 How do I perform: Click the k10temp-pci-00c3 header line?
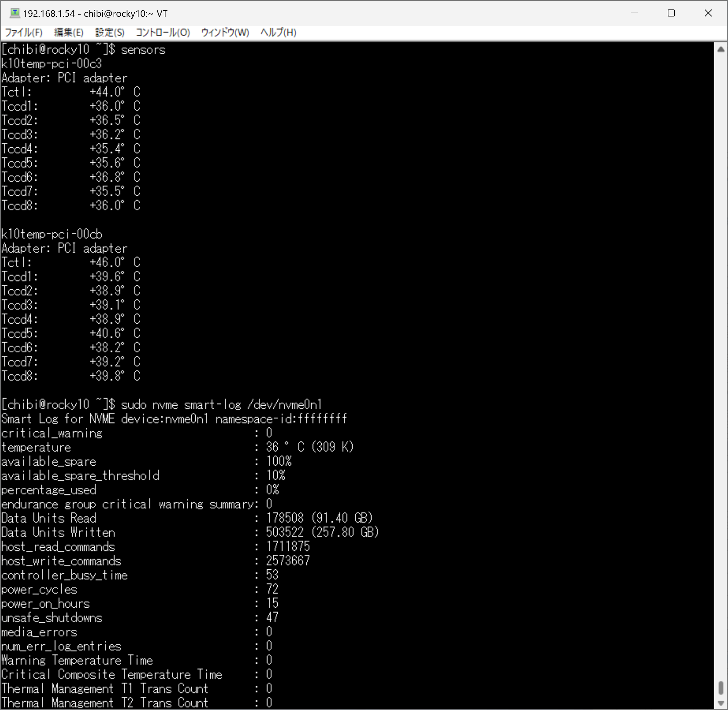click(x=52, y=64)
